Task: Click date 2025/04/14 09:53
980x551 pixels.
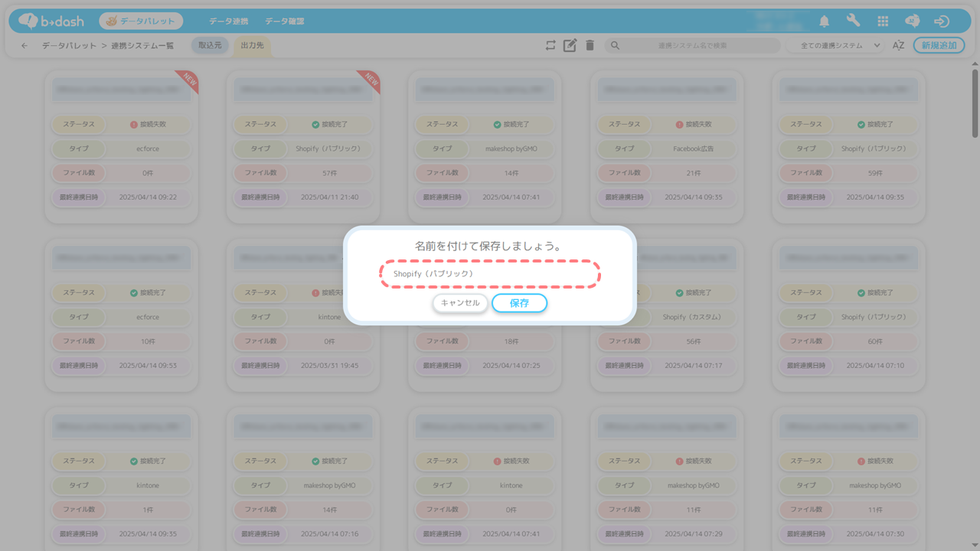Action: [x=148, y=366]
